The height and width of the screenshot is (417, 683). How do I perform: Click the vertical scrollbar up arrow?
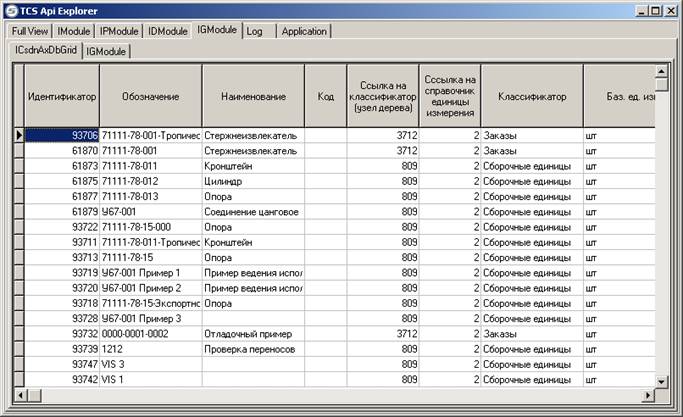click(x=660, y=72)
